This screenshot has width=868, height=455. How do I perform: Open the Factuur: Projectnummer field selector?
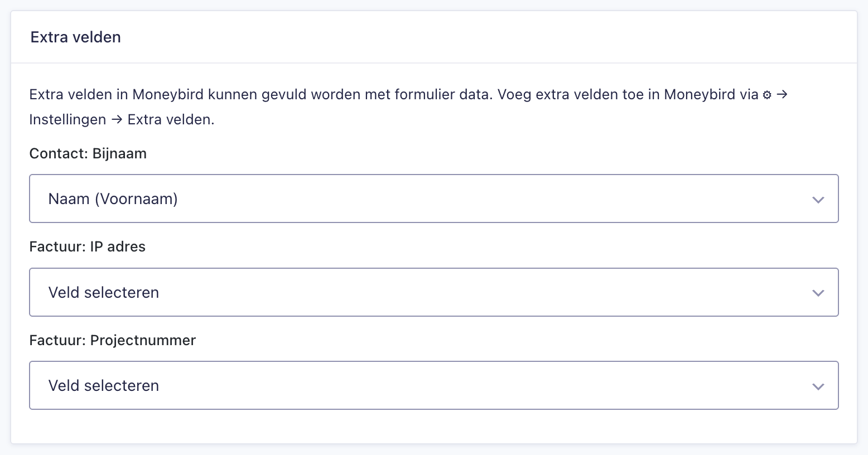pyautogui.click(x=433, y=385)
